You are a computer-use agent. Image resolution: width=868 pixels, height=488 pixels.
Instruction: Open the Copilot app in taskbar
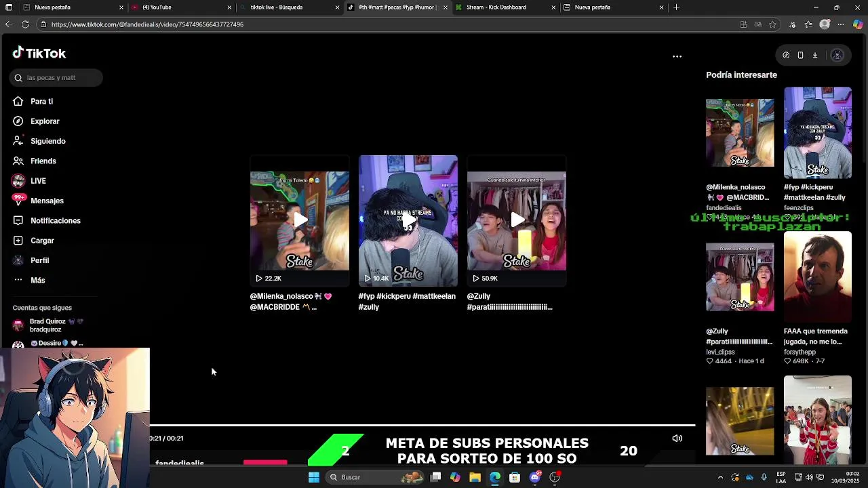(x=455, y=477)
